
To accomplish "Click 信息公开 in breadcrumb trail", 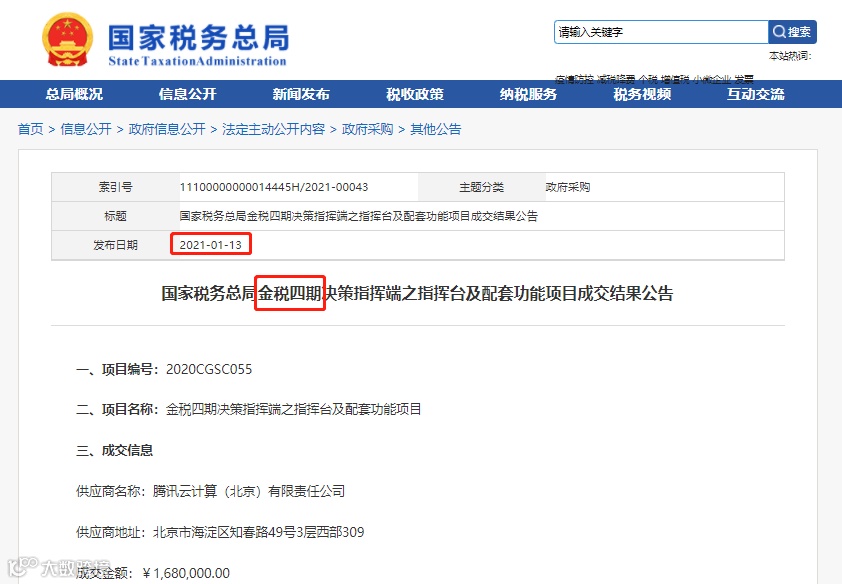I will [86, 129].
